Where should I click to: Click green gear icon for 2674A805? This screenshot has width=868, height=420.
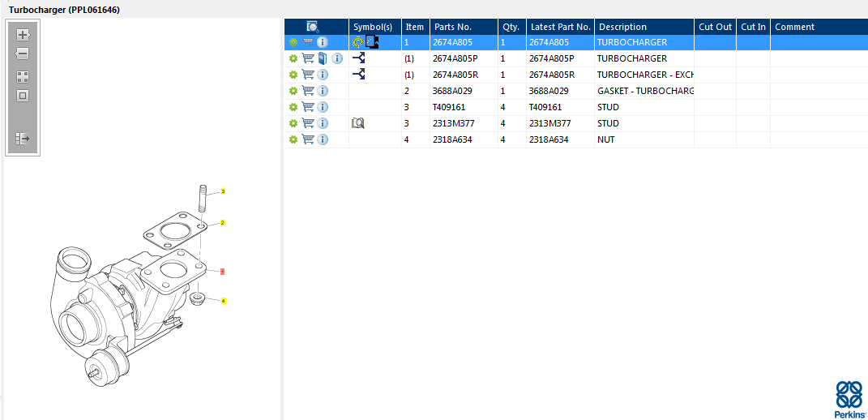[x=293, y=42]
